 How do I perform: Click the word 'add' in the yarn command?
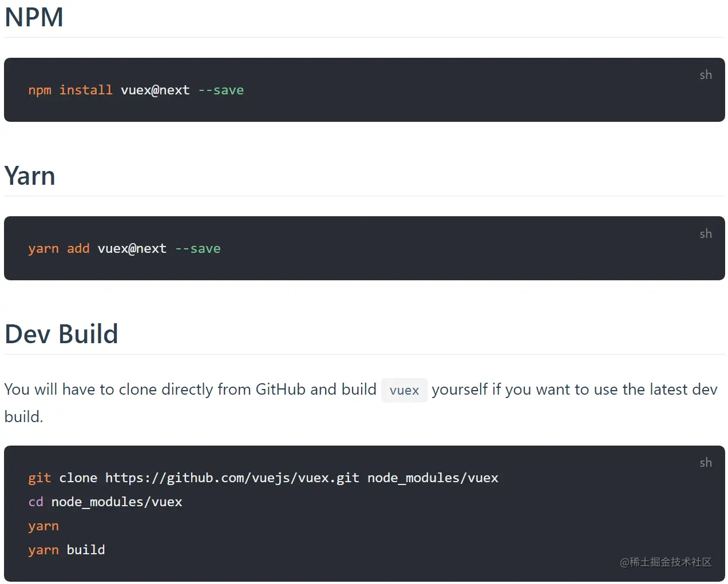(x=78, y=249)
